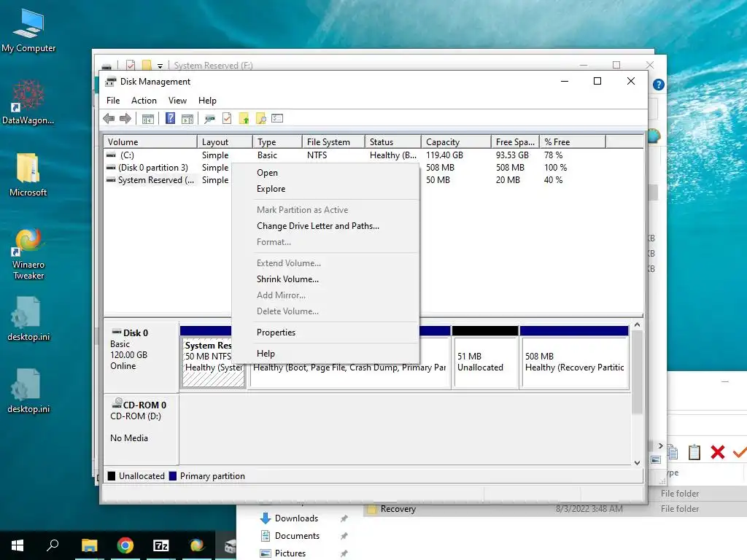Screen dimensions: 747x560
Task: Click the Back arrow in Disk Management toolbar
Action: [109, 119]
